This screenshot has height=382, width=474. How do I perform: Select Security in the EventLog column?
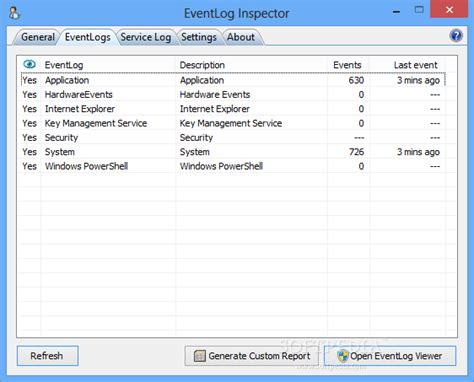[61, 138]
